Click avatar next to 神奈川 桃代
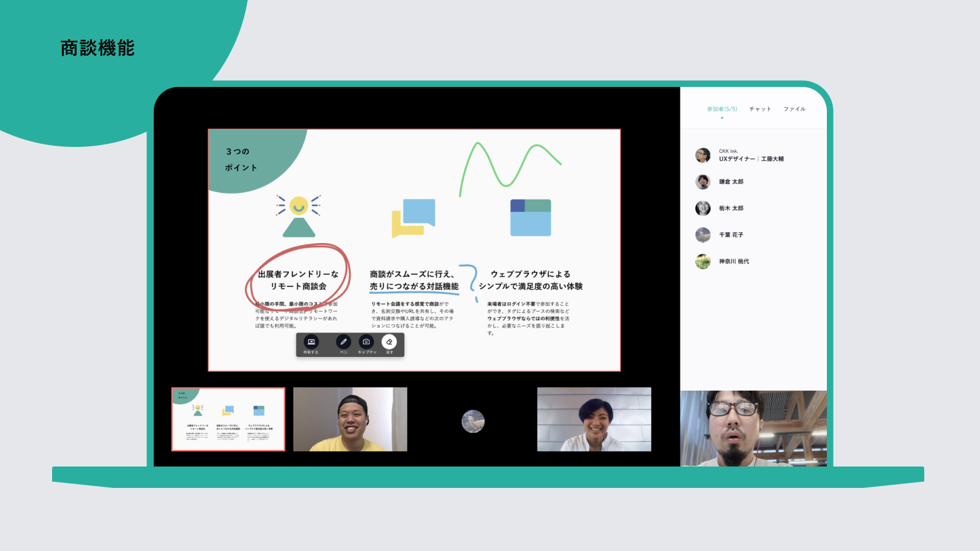Image resolution: width=980 pixels, height=551 pixels. coord(703,261)
